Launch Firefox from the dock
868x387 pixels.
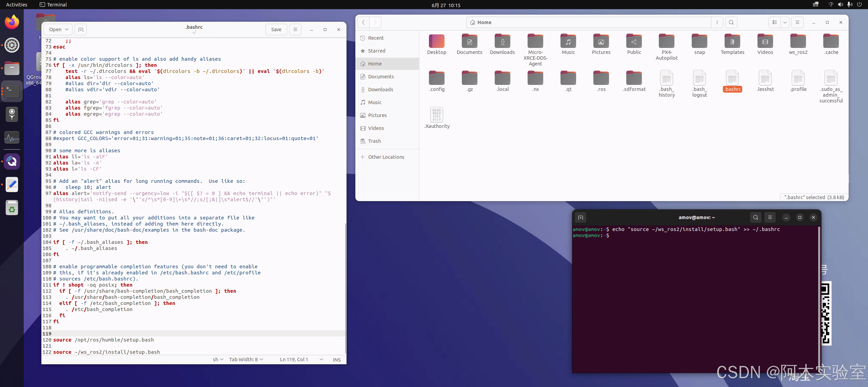click(x=12, y=22)
